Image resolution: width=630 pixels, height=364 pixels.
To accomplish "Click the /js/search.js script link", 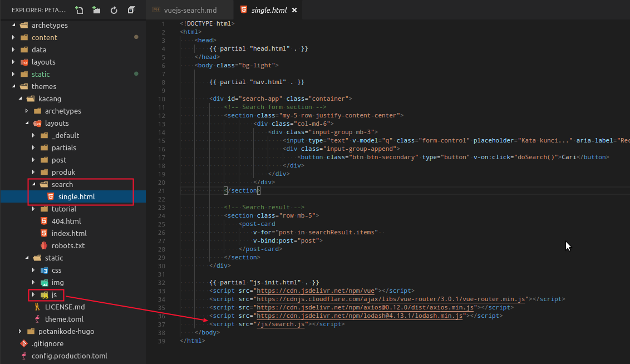I will pos(279,324).
